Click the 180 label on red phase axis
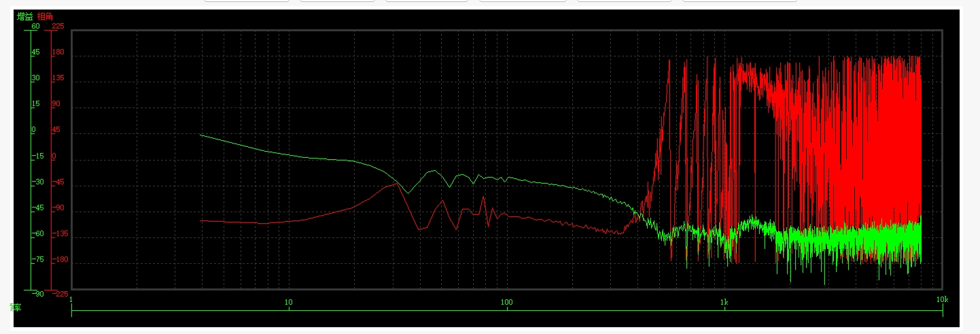This screenshot has width=980, height=334. point(58,52)
